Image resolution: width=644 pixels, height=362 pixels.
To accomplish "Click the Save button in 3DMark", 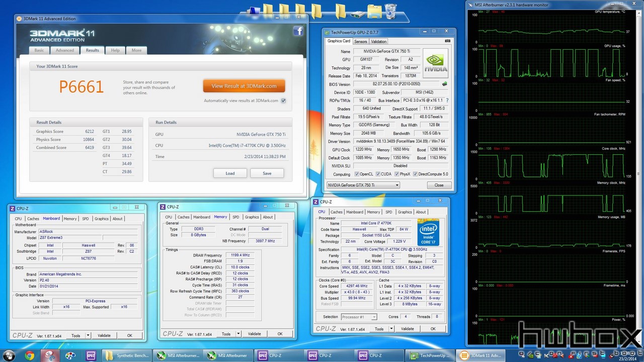I will [267, 173].
